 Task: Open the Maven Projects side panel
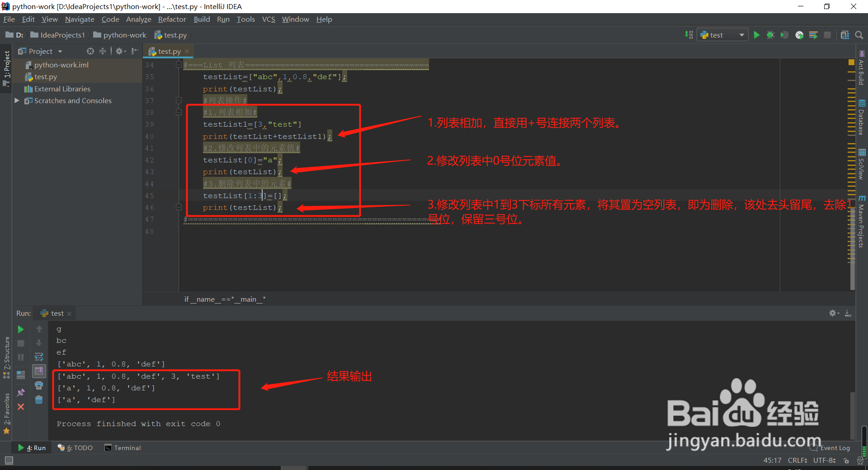[862, 222]
